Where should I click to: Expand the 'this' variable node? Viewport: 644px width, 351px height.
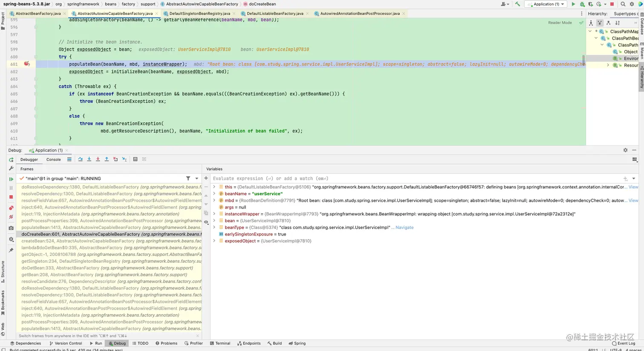click(214, 187)
